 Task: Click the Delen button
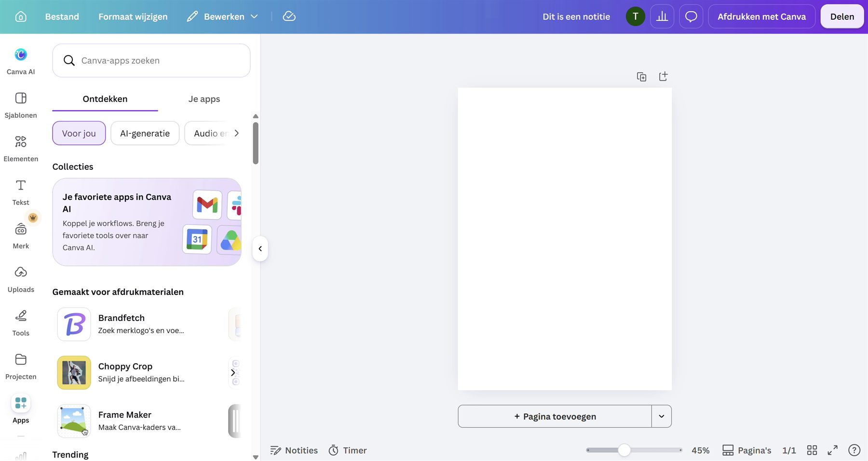click(842, 16)
